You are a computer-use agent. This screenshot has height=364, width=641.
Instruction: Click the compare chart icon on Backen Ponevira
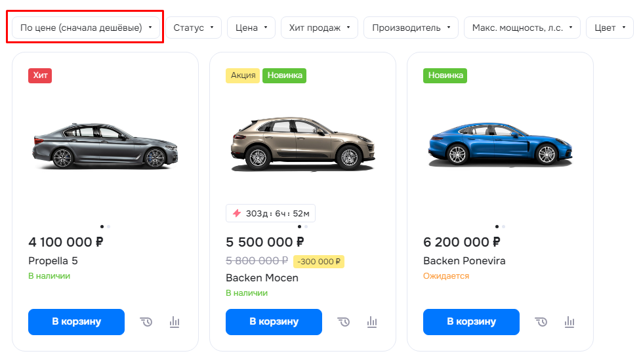coord(569,322)
